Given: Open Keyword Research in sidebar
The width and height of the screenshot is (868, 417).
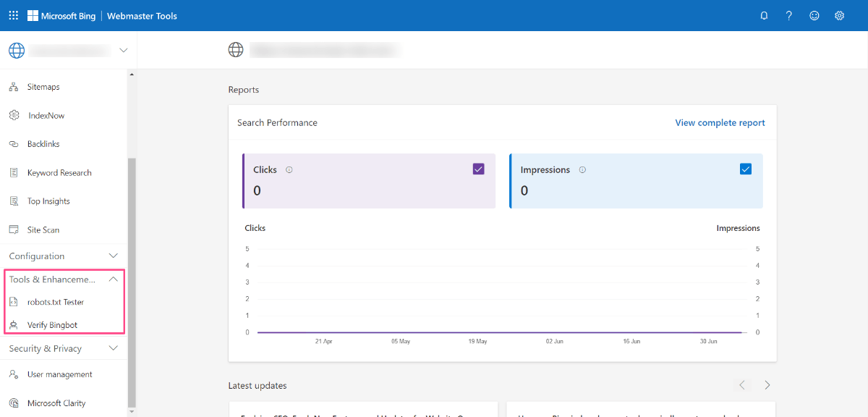Looking at the screenshot, I should (59, 173).
